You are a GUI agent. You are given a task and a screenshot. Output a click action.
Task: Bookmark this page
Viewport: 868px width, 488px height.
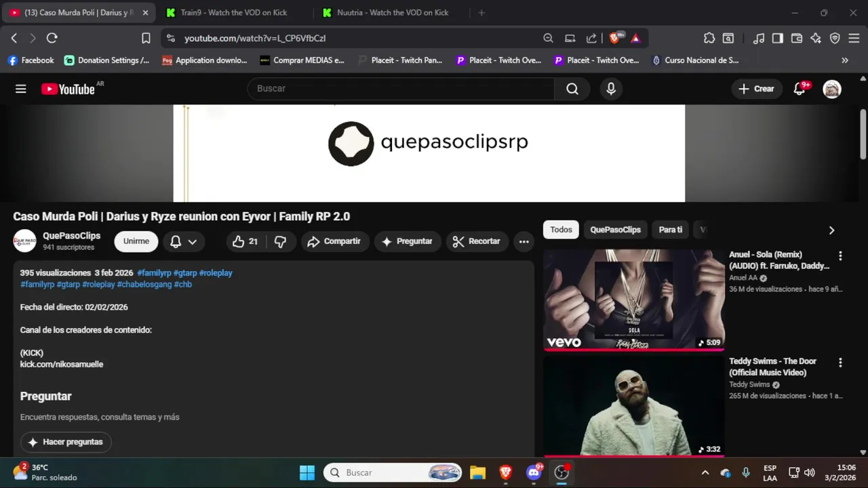(146, 38)
